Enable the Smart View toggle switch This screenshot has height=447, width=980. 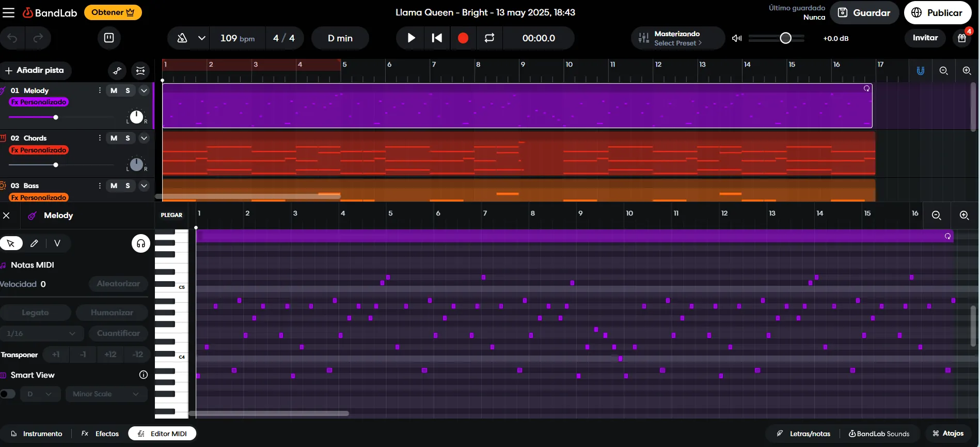pos(8,394)
